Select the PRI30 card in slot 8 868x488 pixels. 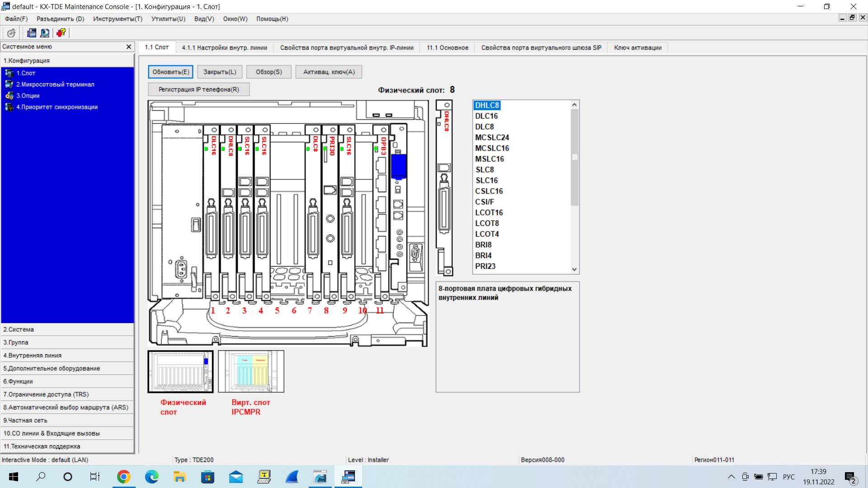330,212
